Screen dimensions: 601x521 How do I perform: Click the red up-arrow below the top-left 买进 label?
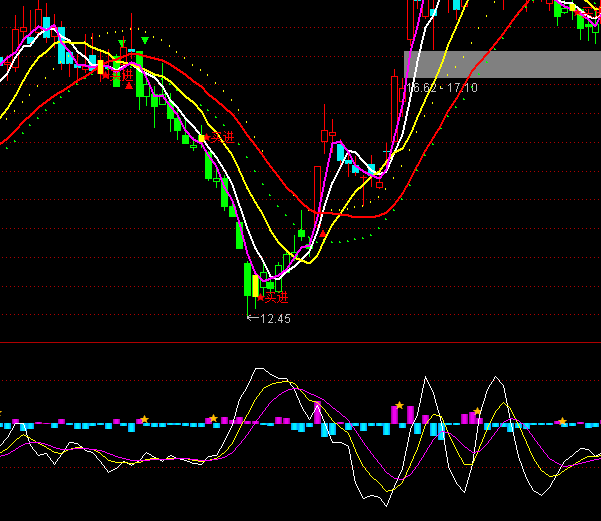(x=128, y=85)
